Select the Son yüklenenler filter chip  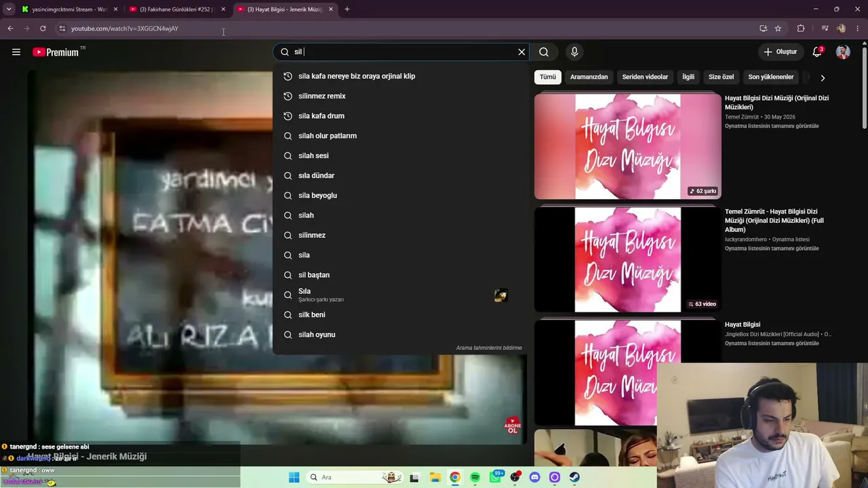pos(771,77)
